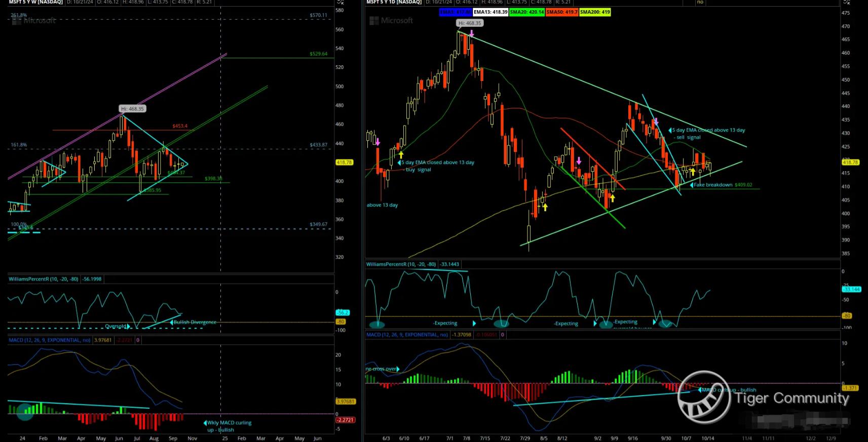This screenshot has height=442, width=868.
Task: Click the weekly MACD value 3.97681 in header
Action: pyautogui.click(x=103, y=340)
